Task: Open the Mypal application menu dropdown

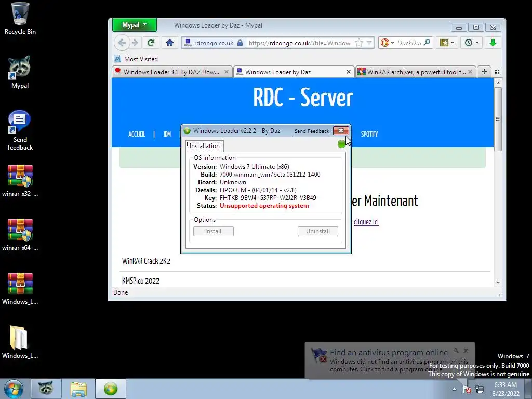Action: [135, 25]
